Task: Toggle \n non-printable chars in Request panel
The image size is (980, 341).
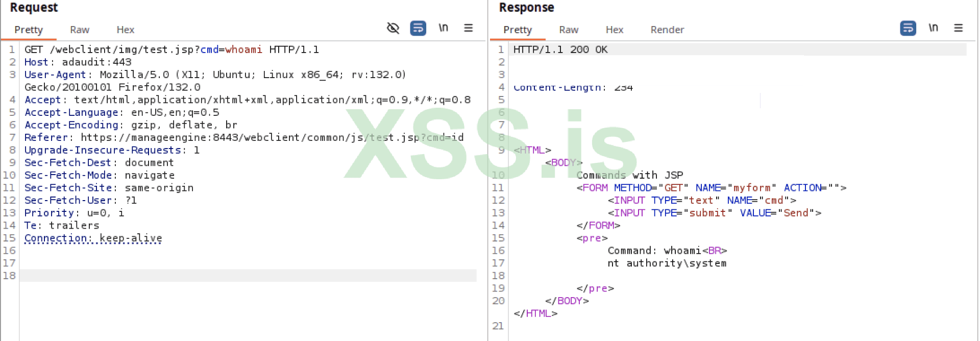Action: [443, 28]
